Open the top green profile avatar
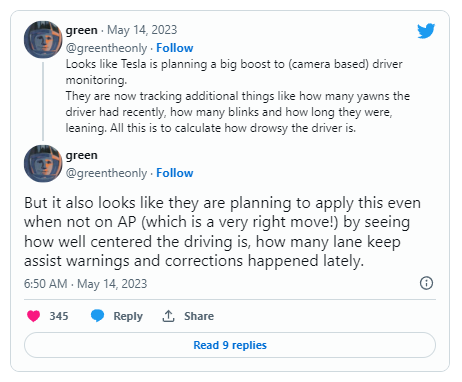 click(43, 39)
